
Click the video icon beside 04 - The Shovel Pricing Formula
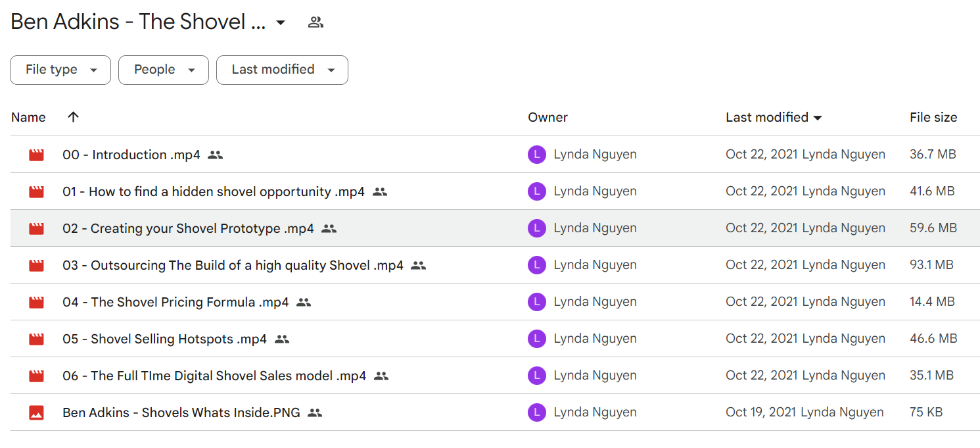click(x=36, y=303)
